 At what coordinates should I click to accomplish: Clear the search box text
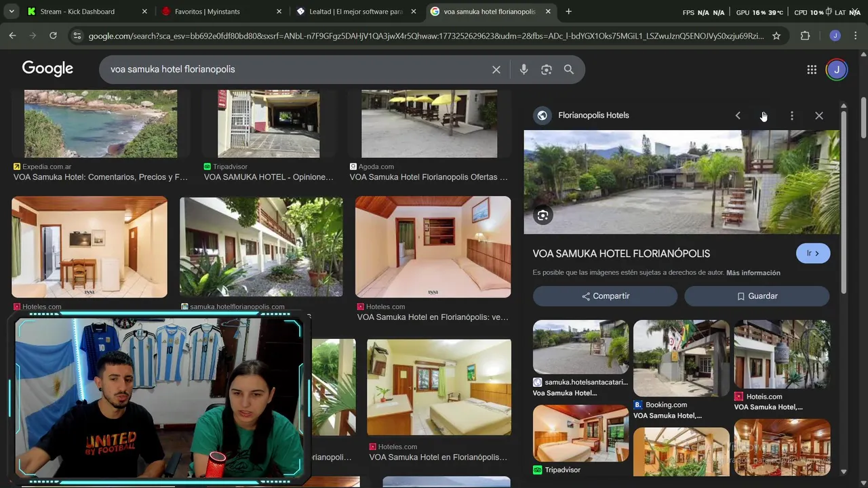496,70
